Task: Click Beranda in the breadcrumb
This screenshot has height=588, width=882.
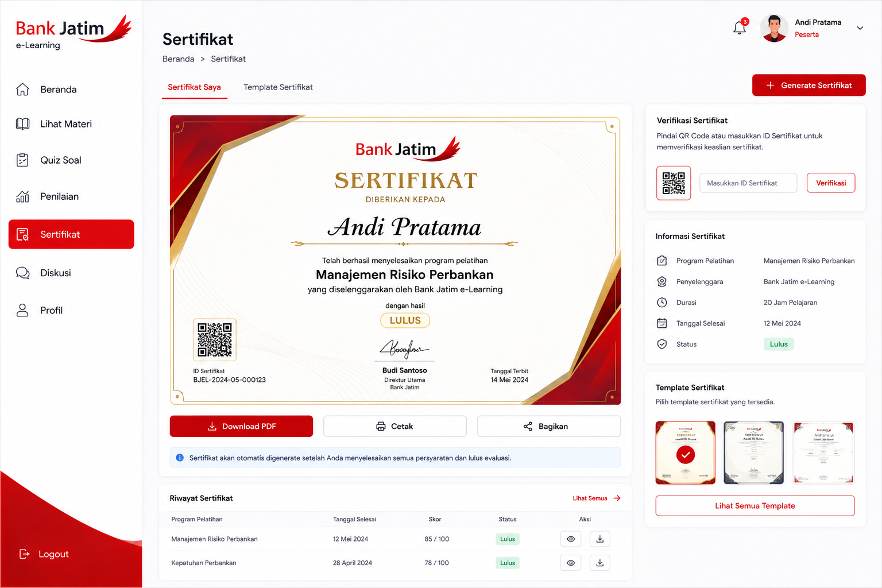Action: 179,59
